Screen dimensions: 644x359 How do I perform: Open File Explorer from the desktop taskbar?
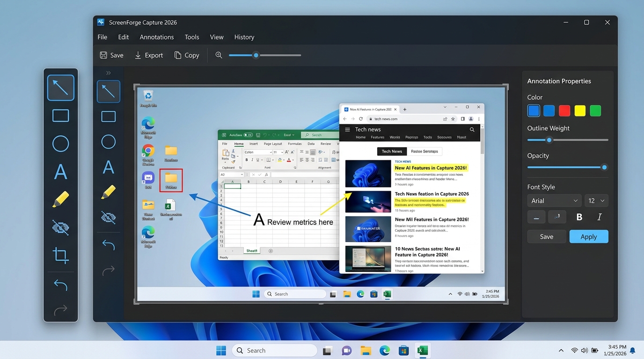(366, 351)
